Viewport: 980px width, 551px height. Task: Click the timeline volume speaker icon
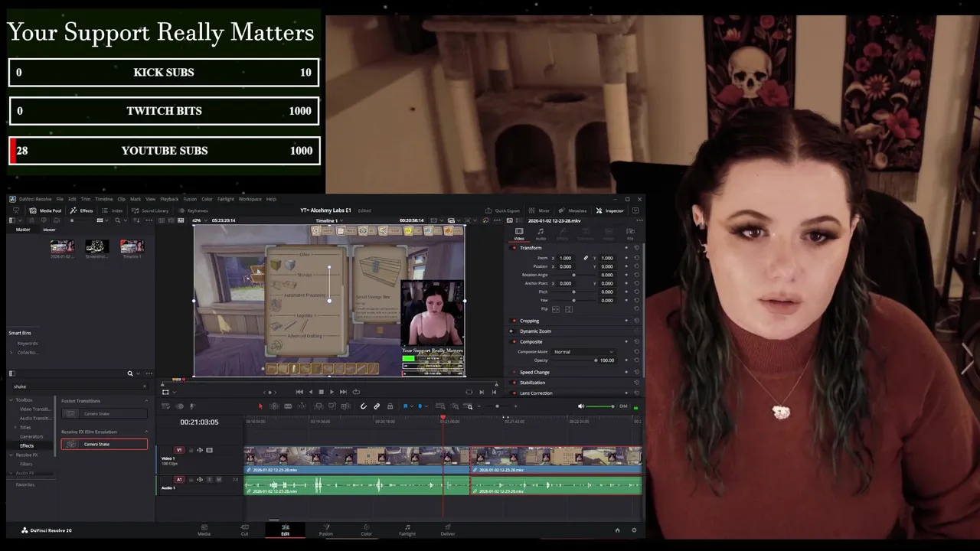581,406
